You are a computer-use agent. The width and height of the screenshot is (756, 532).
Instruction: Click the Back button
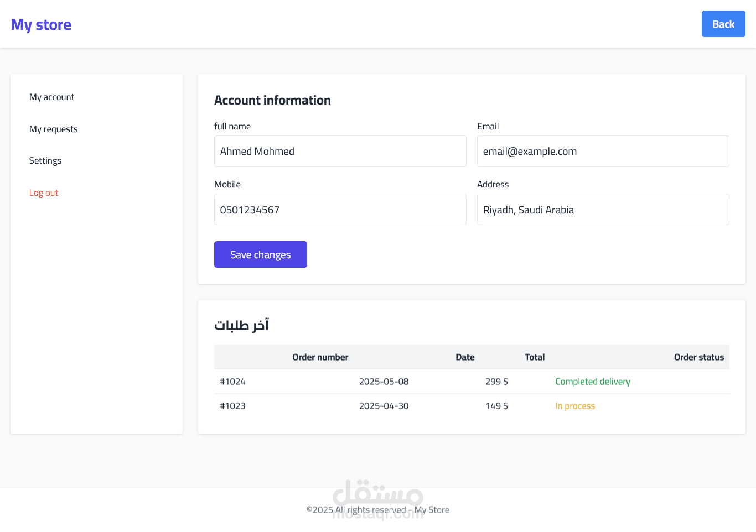(723, 24)
